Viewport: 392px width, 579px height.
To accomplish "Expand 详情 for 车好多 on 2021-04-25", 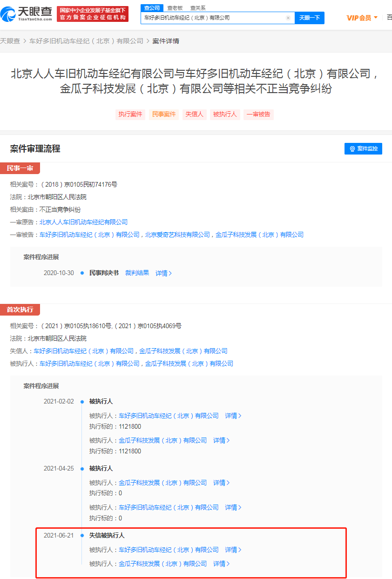I will (x=233, y=507).
